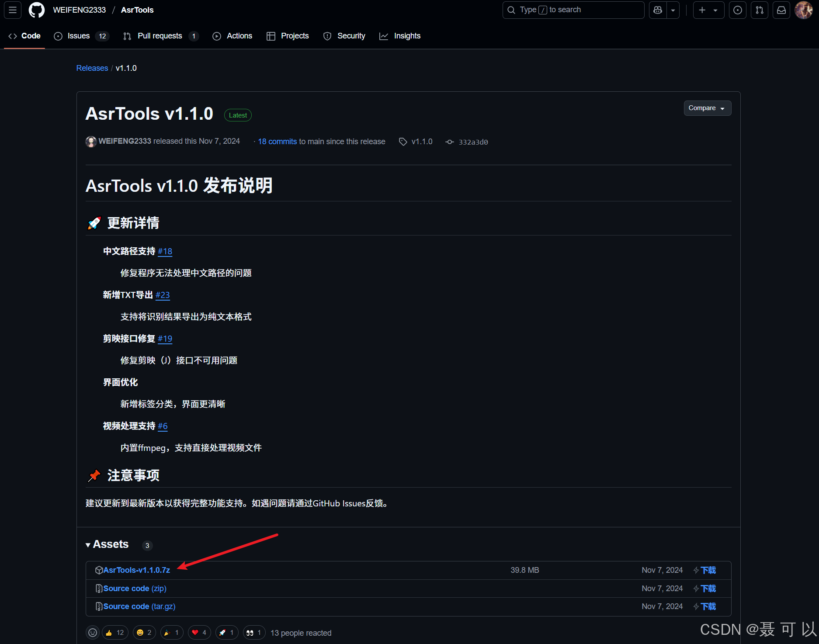Go back to Releases breadcrumb

point(92,68)
